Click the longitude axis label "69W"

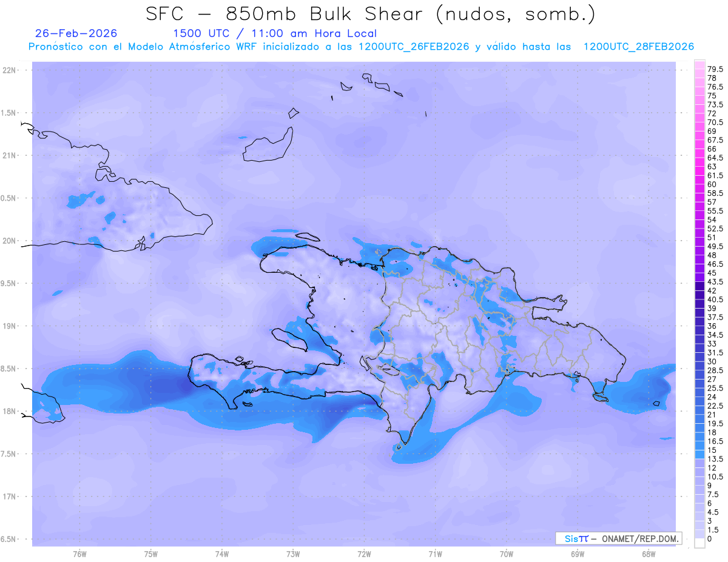pos(578,554)
